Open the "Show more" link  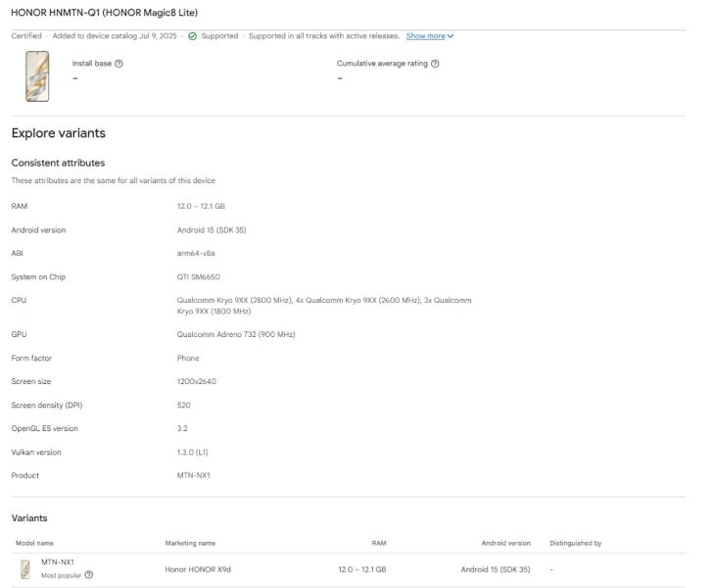click(425, 36)
